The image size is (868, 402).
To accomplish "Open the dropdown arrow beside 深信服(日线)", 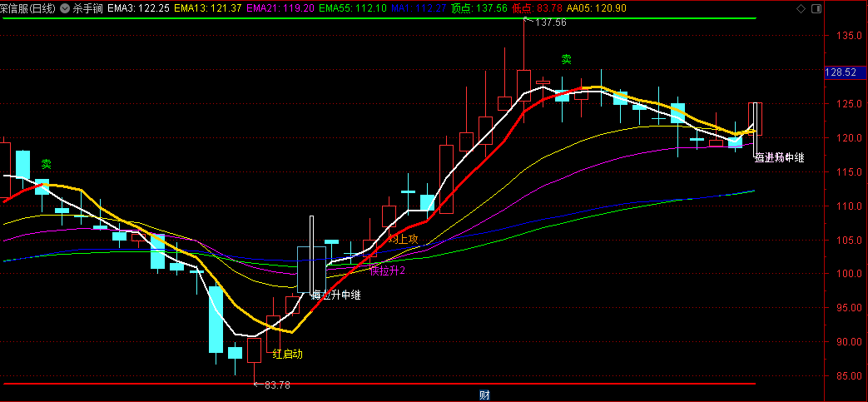I will [x=65, y=9].
